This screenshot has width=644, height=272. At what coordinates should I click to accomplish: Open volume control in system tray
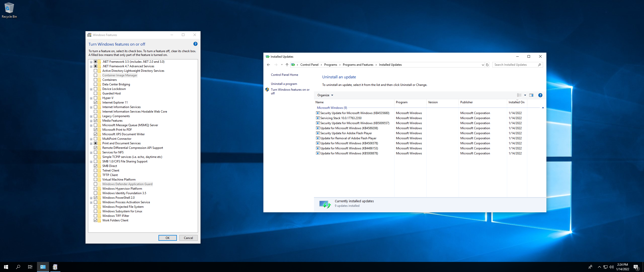[x=612, y=267]
